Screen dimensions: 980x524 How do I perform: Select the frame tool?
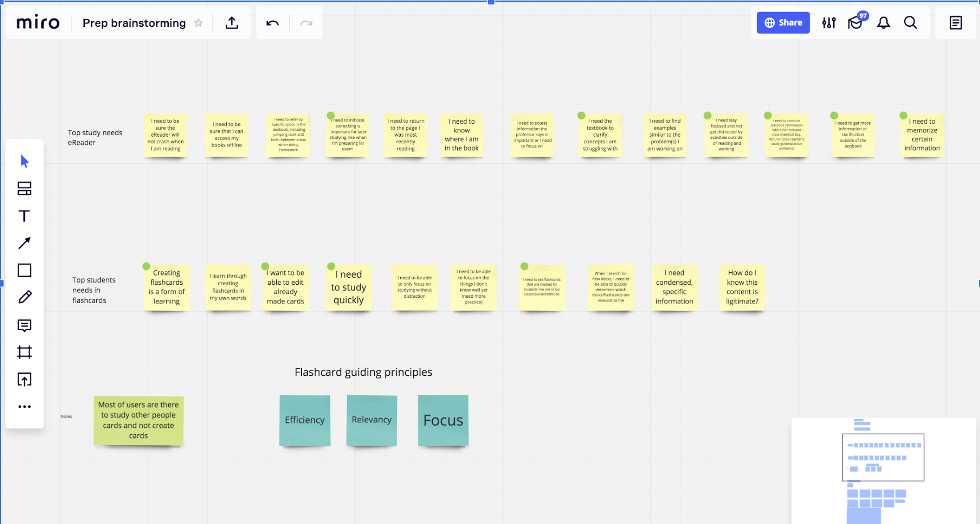point(25,352)
